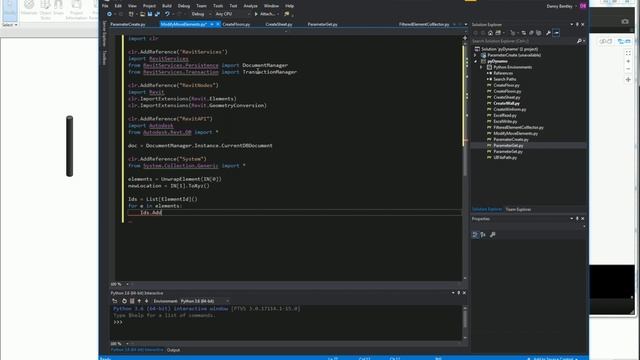Click the Solution Explorer search magnifier icon
The width and height of the screenshot is (640, 360).
(579, 41)
